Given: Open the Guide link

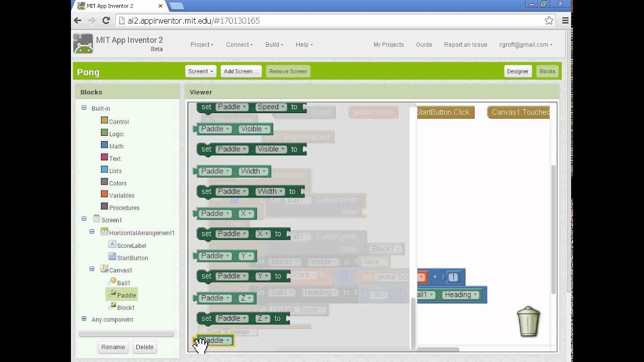Looking at the screenshot, I should tap(424, 45).
